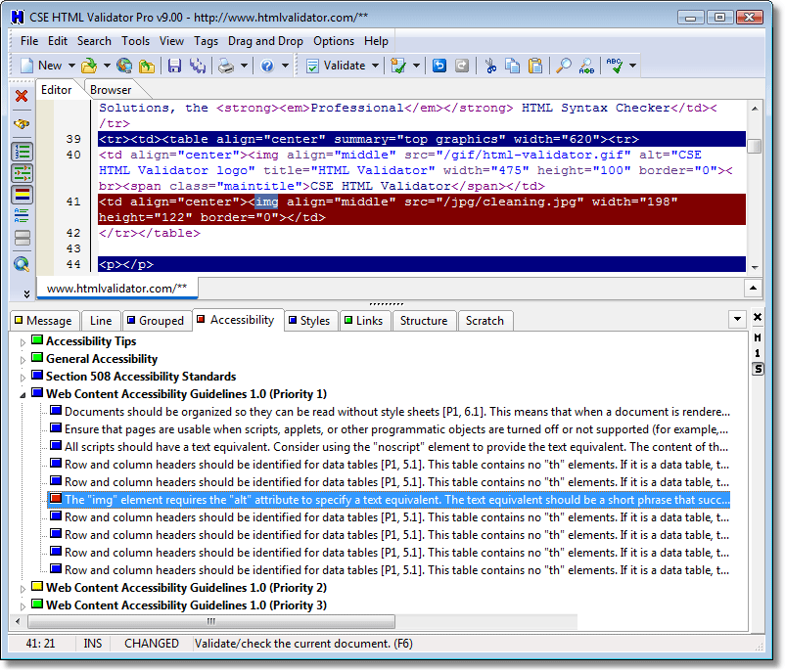
Task: Switch to the Browser tab
Action: [111, 90]
